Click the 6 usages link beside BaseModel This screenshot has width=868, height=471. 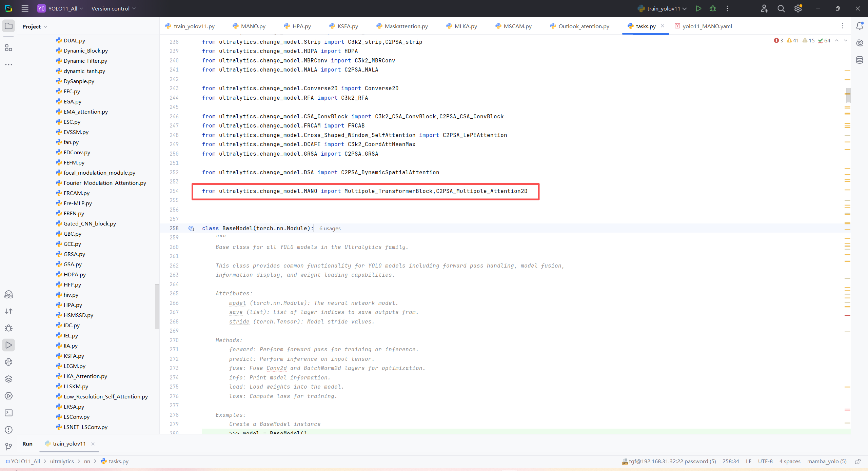coord(330,228)
